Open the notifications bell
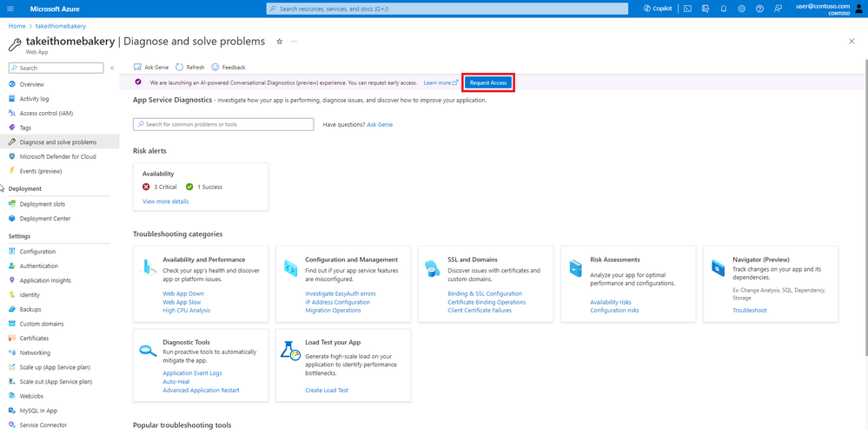868x434 pixels. (724, 9)
